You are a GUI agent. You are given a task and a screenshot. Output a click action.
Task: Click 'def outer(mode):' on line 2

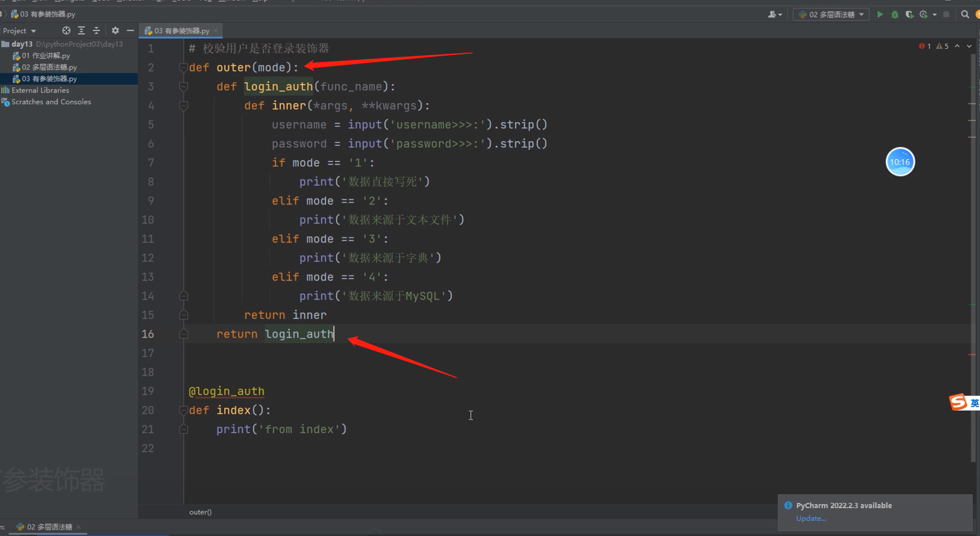point(244,67)
